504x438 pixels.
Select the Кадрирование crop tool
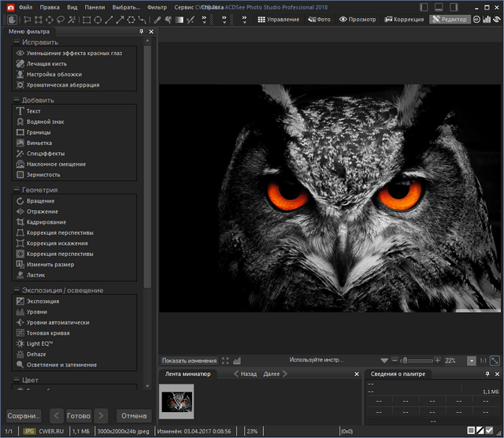point(46,222)
